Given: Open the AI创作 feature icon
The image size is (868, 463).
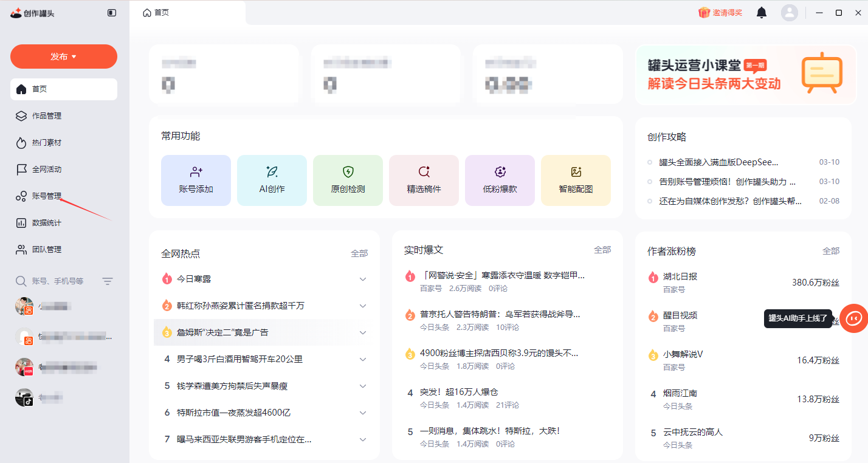Looking at the screenshot, I should click(272, 180).
